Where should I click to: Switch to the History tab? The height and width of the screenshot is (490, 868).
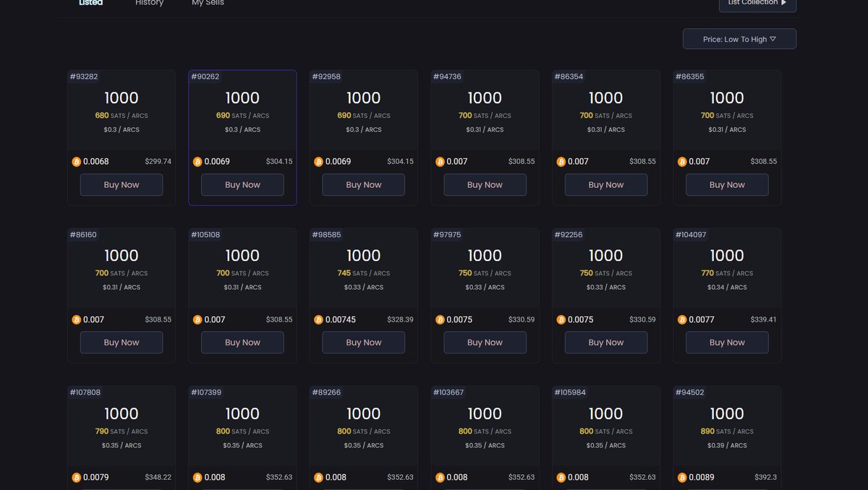(150, 3)
